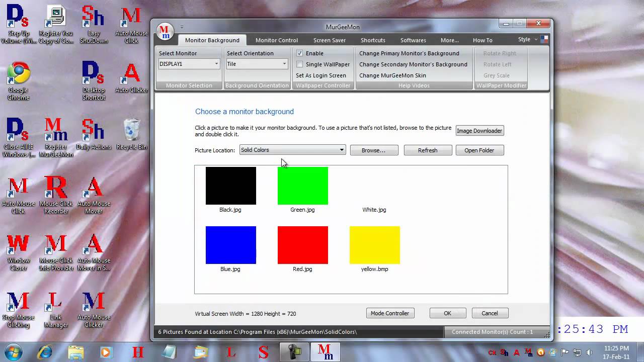644x362 pixels.
Task: Expand the Select Monitor DISPLAY1 dropdown
Action: (216, 64)
